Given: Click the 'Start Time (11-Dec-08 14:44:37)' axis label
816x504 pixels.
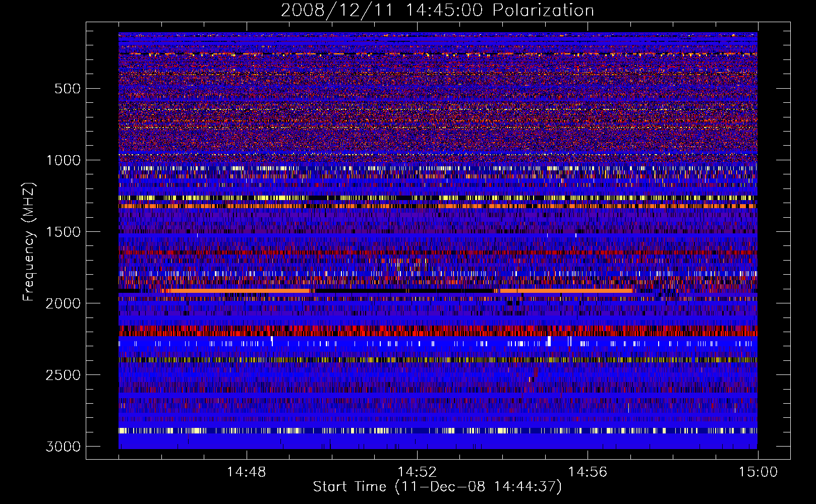Looking at the screenshot, I should point(437,487).
